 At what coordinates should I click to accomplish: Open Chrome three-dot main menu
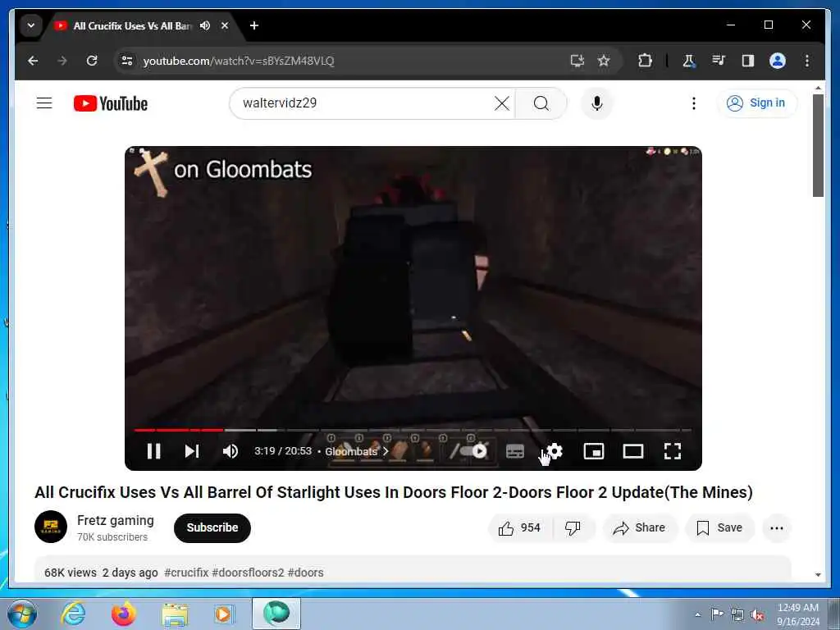tap(807, 61)
